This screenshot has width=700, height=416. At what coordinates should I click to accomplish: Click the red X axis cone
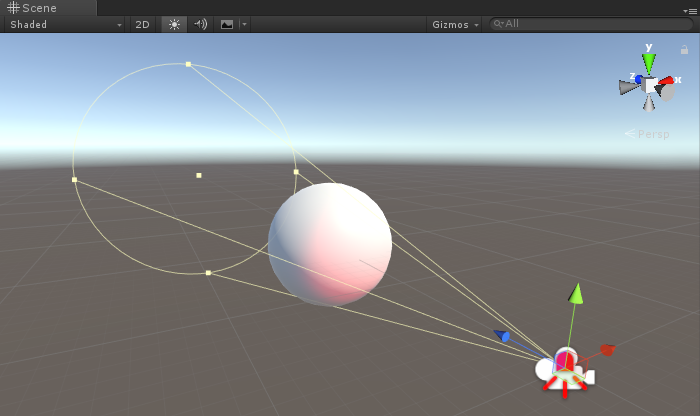tap(667, 80)
